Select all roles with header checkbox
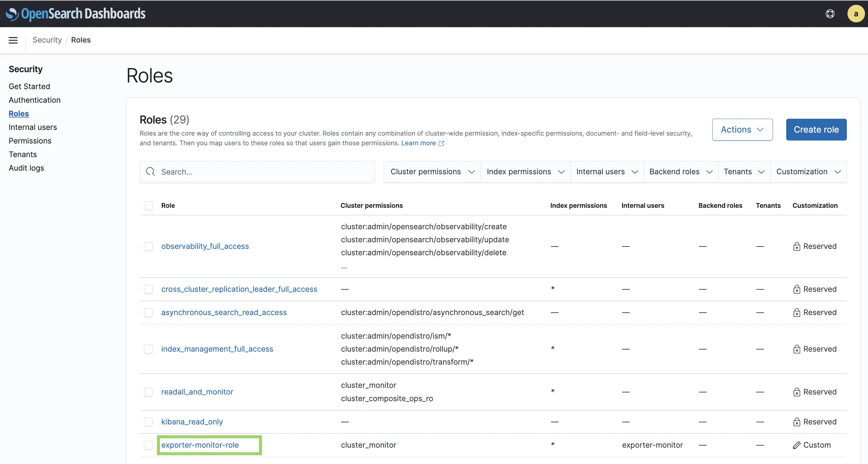 148,205
